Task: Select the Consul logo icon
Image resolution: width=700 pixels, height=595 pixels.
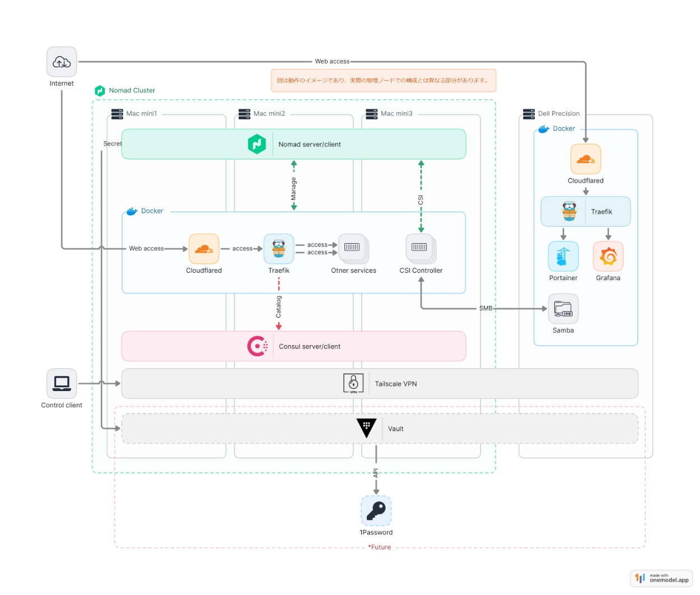Action: (258, 346)
